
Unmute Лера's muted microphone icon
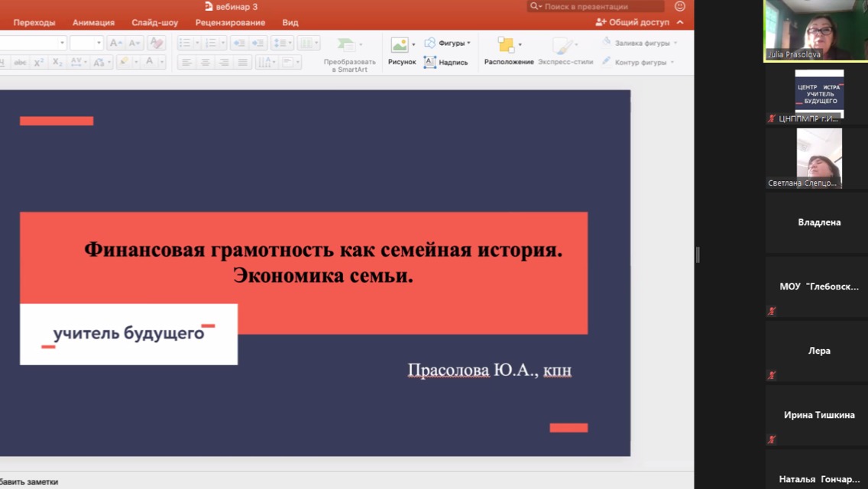pyautogui.click(x=772, y=375)
